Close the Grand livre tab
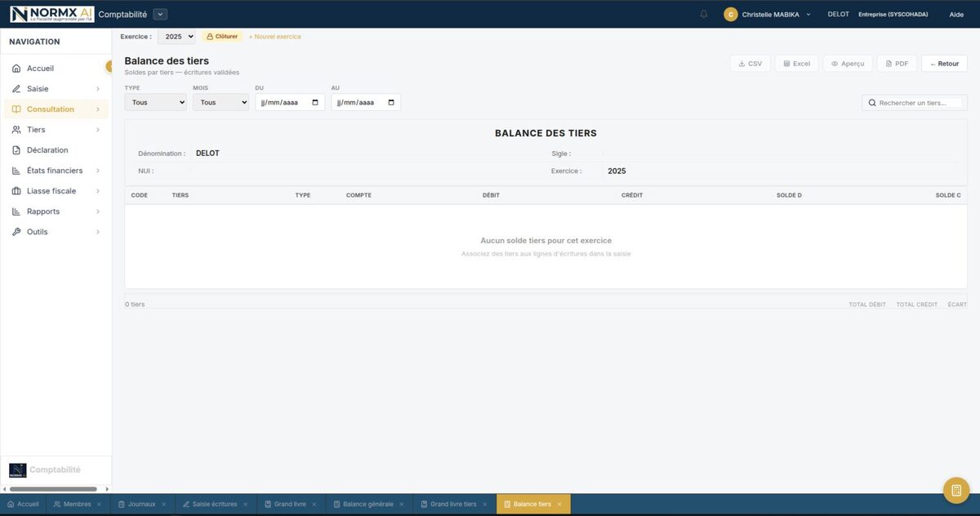The height and width of the screenshot is (516, 980). [x=314, y=505]
